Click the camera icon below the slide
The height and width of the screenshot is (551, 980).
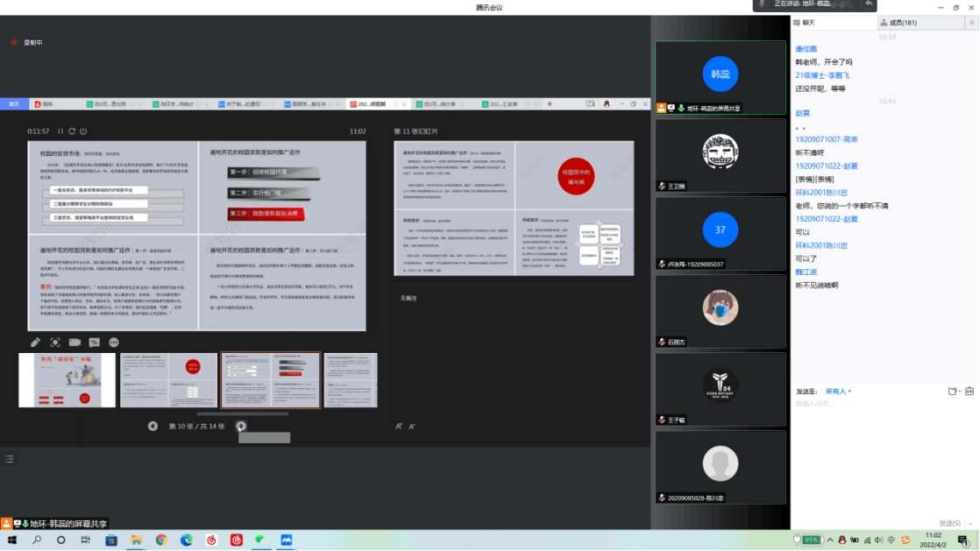click(75, 343)
